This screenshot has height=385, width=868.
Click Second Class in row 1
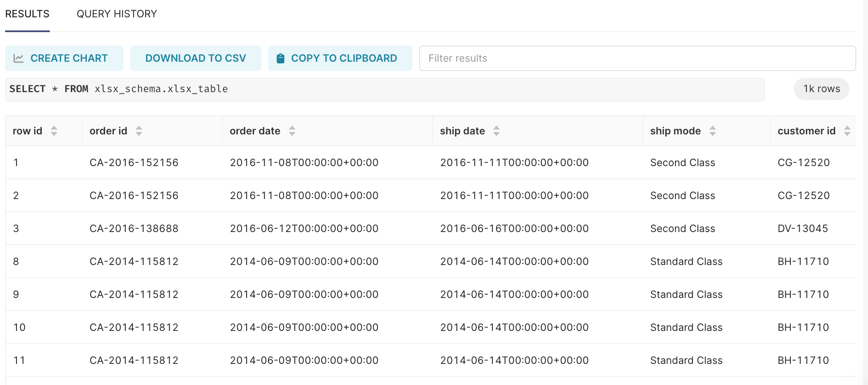tap(683, 163)
